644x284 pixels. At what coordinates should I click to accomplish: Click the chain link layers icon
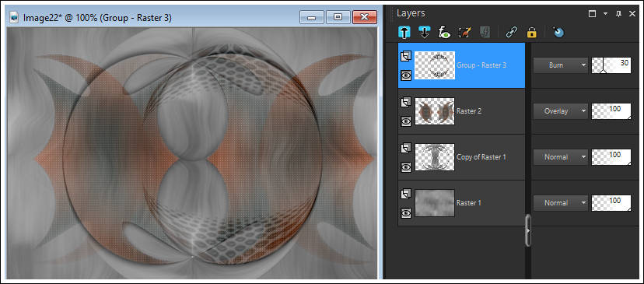[511, 32]
